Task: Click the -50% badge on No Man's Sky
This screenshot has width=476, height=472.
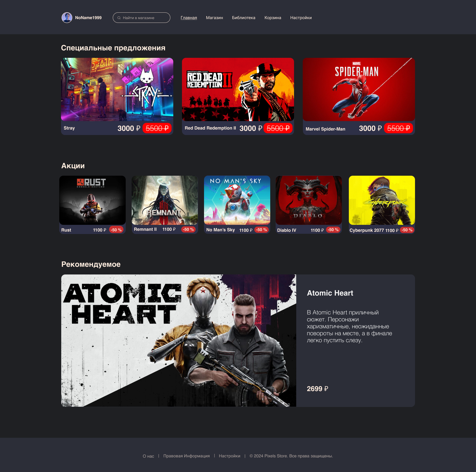Action: [261, 230]
